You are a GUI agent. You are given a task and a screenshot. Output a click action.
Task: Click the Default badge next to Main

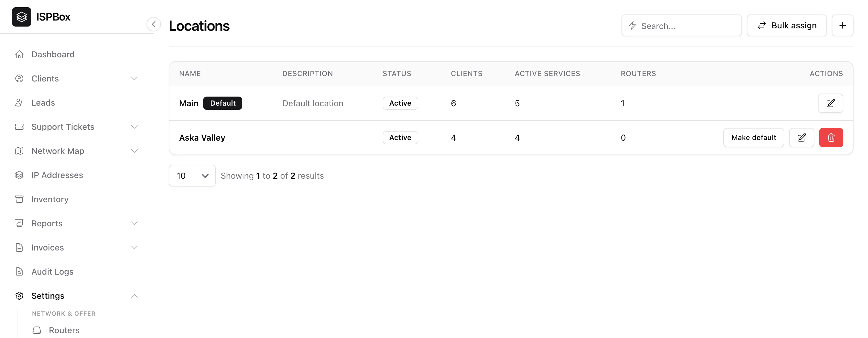click(223, 103)
